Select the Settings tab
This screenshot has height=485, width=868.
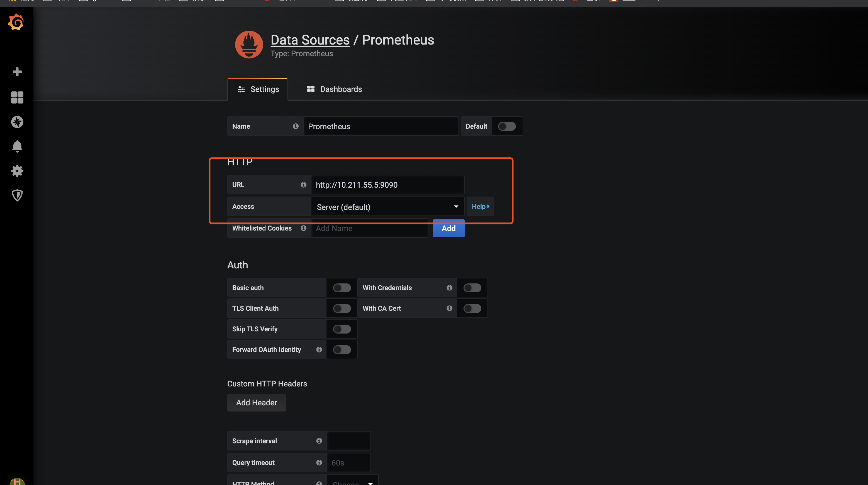(x=257, y=89)
